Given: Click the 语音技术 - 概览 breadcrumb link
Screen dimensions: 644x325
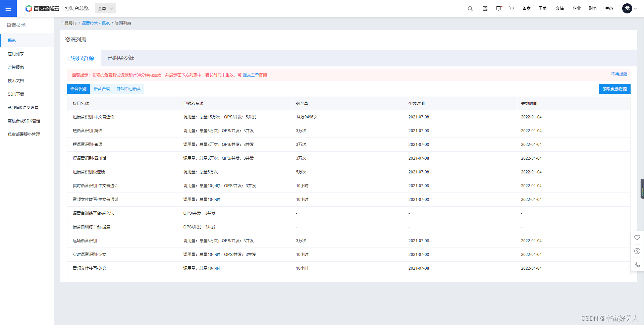Looking at the screenshot, I should (96, 23).
